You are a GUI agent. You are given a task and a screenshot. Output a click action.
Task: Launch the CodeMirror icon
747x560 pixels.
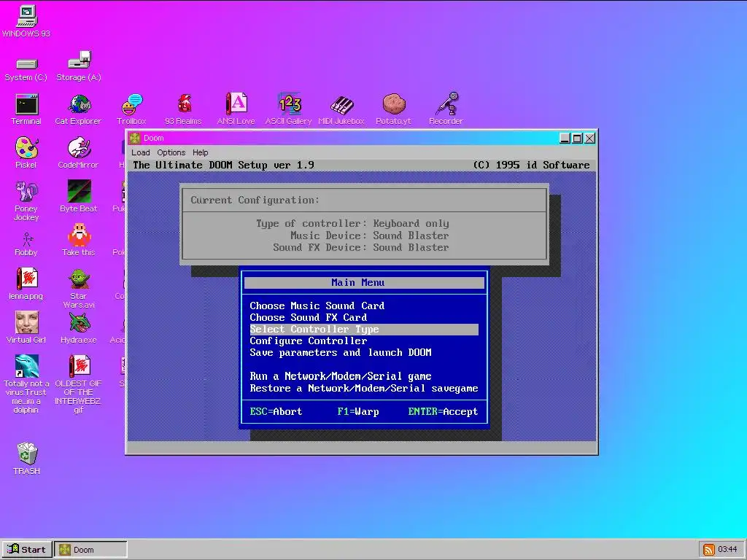point(79,152)
